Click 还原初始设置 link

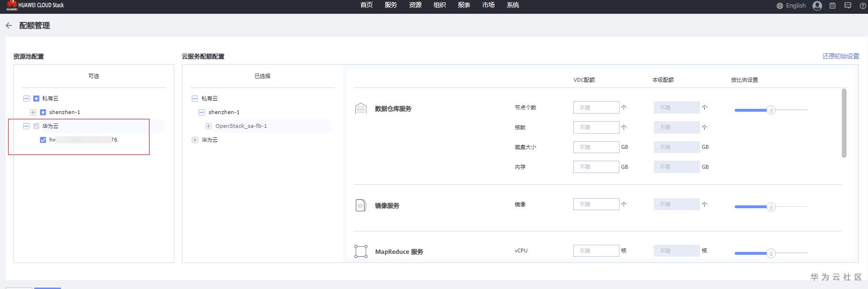pyautogui.click(x=840, y=56)
